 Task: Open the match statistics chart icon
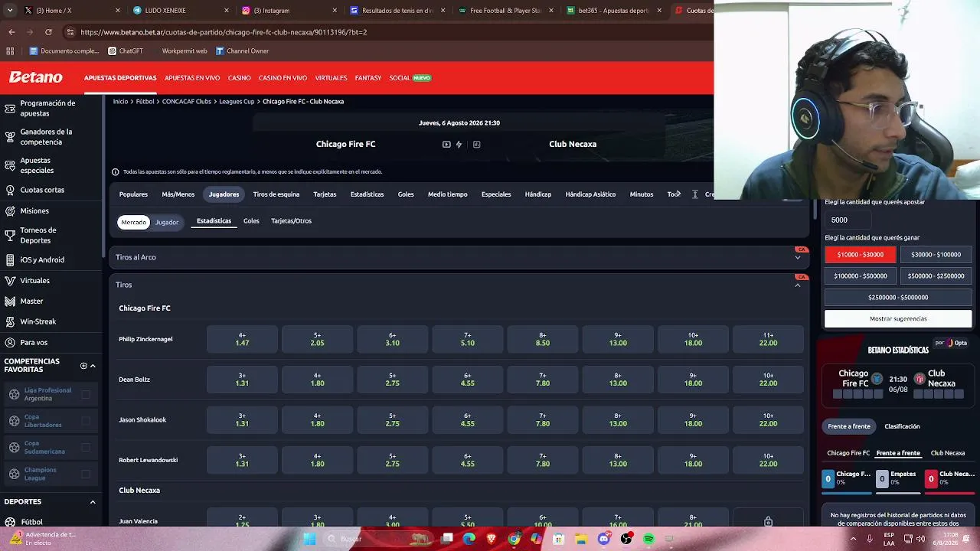[476, 144]
